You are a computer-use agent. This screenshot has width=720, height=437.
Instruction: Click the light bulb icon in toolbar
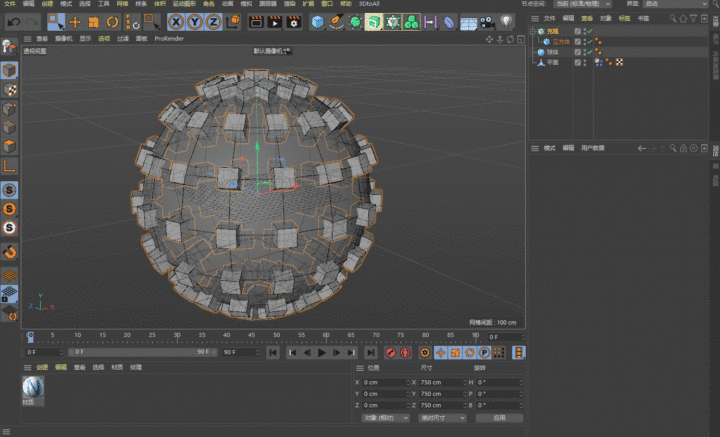506,21
